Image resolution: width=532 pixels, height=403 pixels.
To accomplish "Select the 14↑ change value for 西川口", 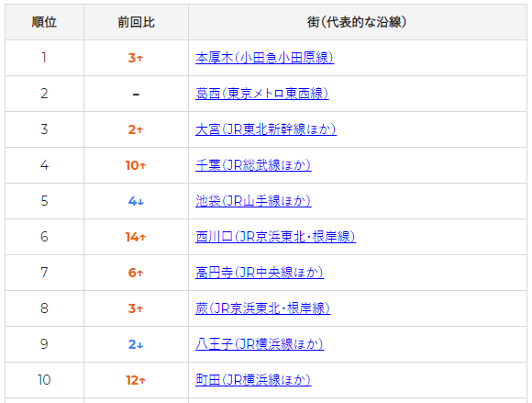I will click(x=136, y=237).
